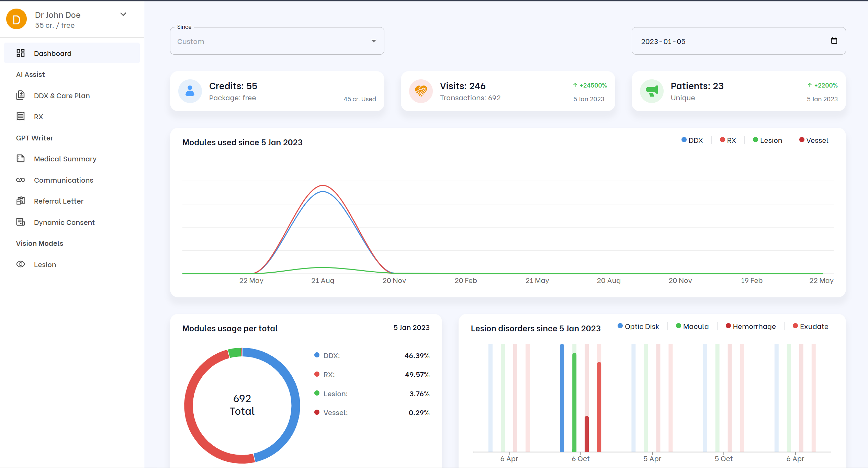The width and height of the screenshot is (868, 468).
Task: Toggle Optic Disk in lesion disorders legend
Action: click(x=638, y=327)
